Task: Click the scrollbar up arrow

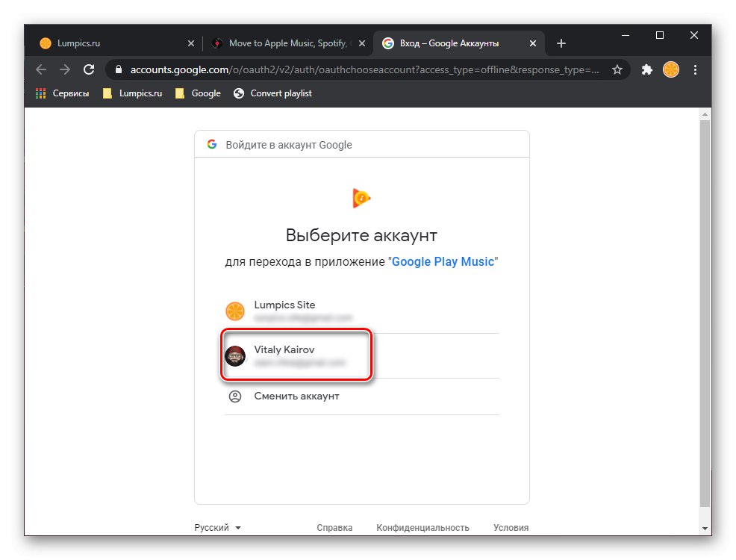Action: click(705, 114)
